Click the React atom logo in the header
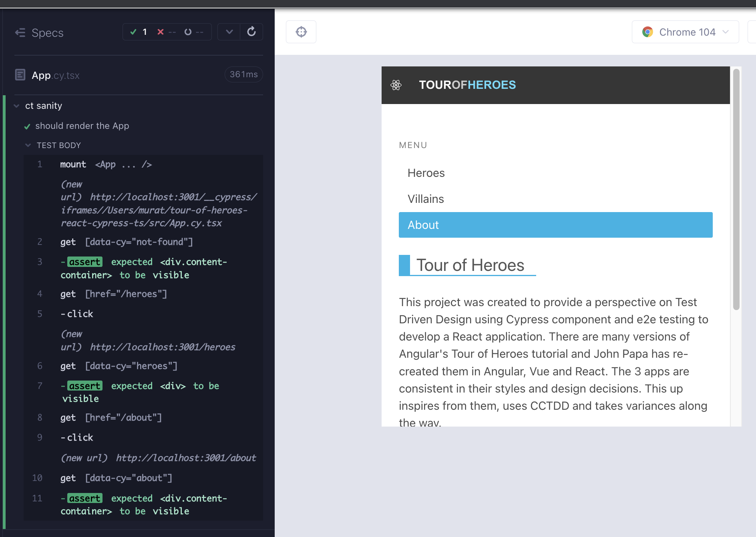 (x=396, y=85)
